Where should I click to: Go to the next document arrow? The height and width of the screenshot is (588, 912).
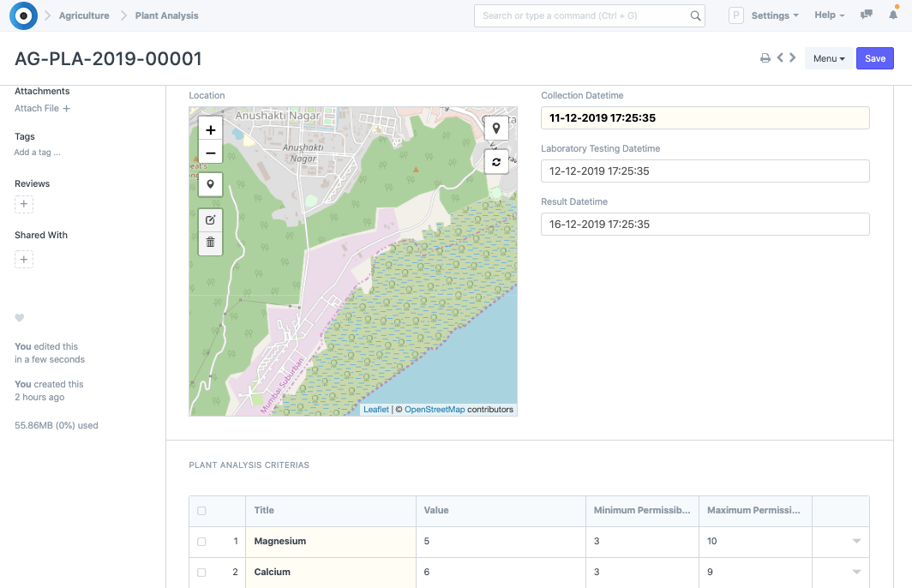coord(793,58)
